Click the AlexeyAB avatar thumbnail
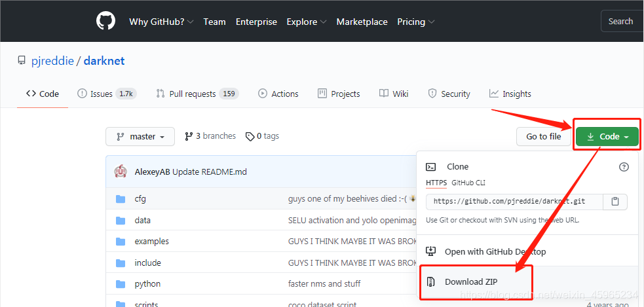Image resolution: width=644 pixels, height=307 pixels. 121,172
